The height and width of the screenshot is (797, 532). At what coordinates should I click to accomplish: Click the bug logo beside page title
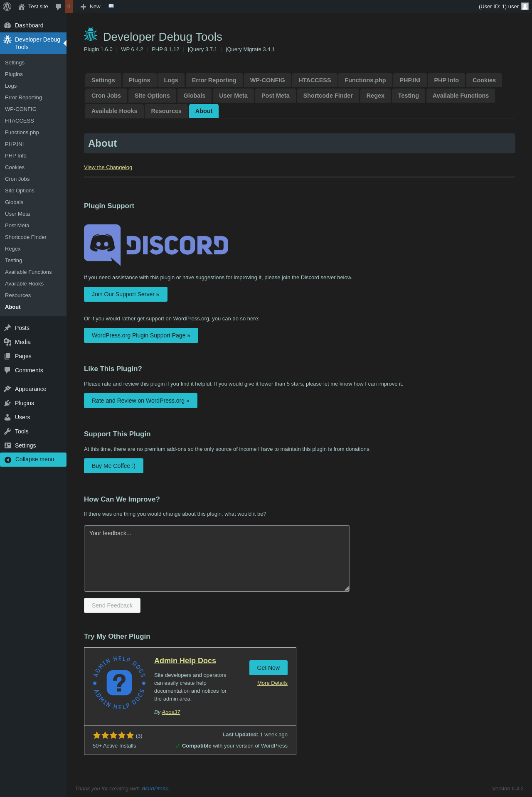(91, 34)
